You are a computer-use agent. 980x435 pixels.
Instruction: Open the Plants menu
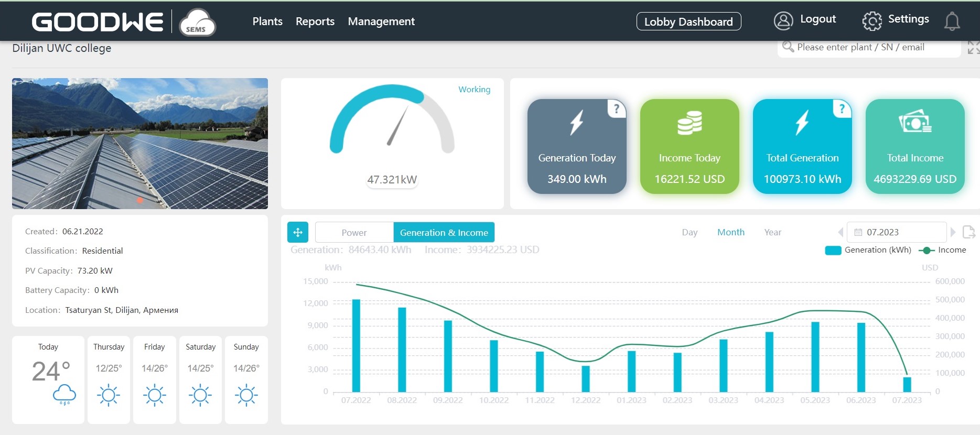tap(267, 21)
